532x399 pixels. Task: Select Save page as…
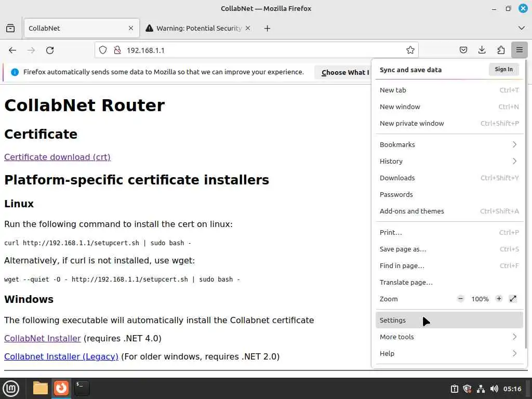click(449, 249)
